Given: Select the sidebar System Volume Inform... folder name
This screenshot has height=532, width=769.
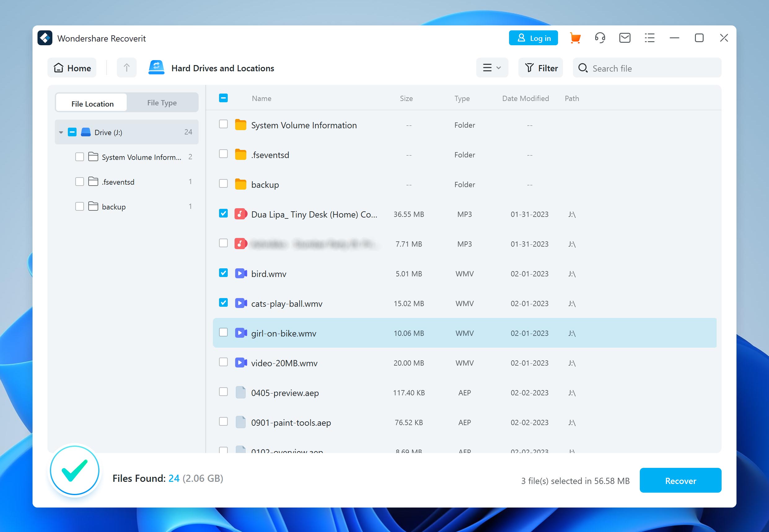Looking at the screenshot, I should click(142, 157).
